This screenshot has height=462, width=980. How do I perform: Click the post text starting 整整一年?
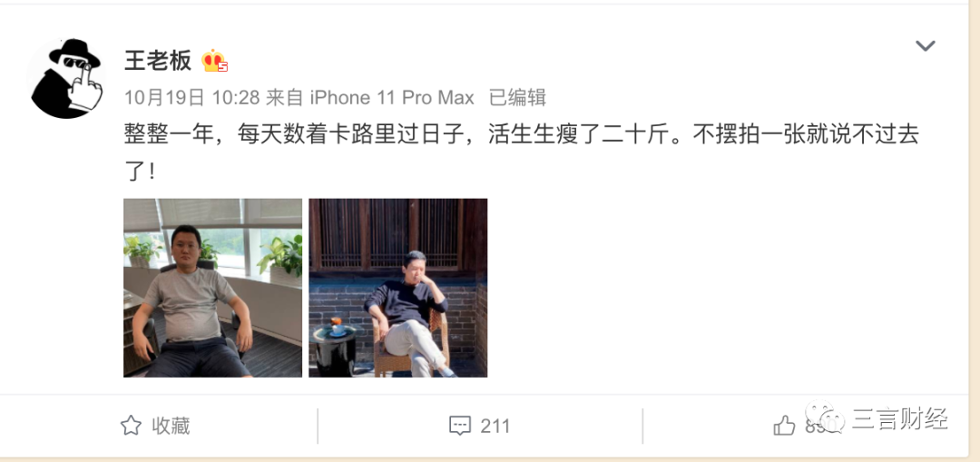click(x=521, y=152)
